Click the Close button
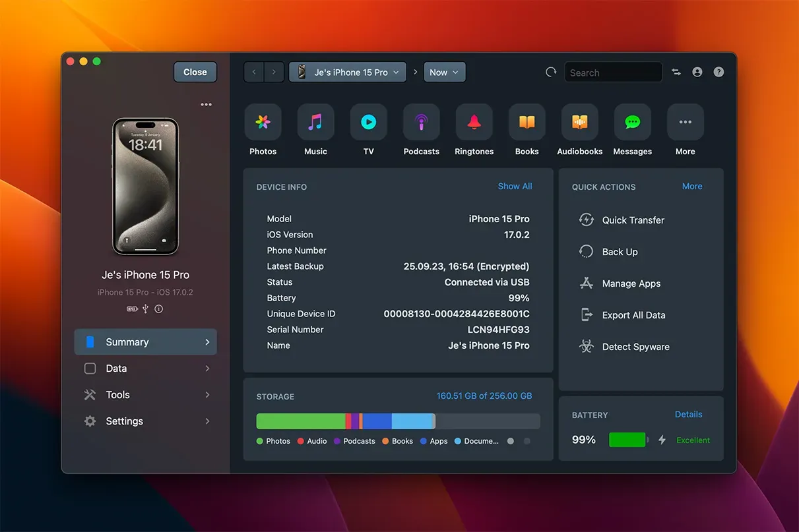The height and width of the screenshot is (532, 799). (x=195, y=73)
